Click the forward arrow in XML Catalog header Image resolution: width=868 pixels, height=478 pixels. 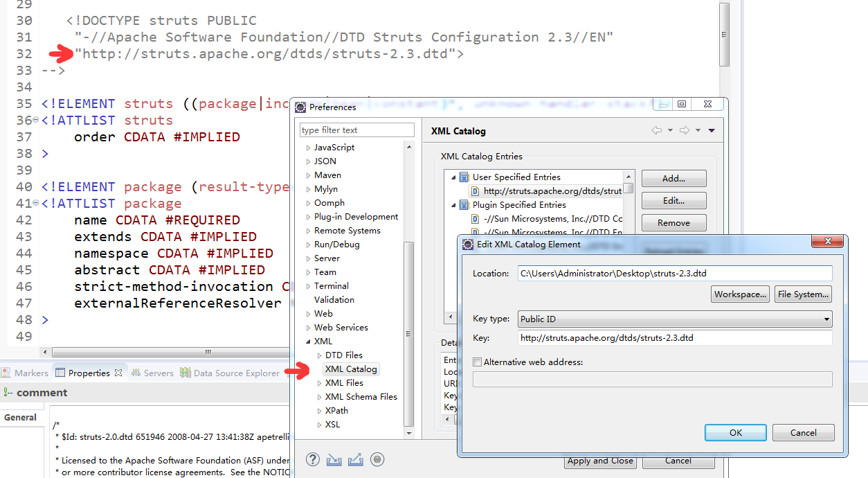(685, 130)
